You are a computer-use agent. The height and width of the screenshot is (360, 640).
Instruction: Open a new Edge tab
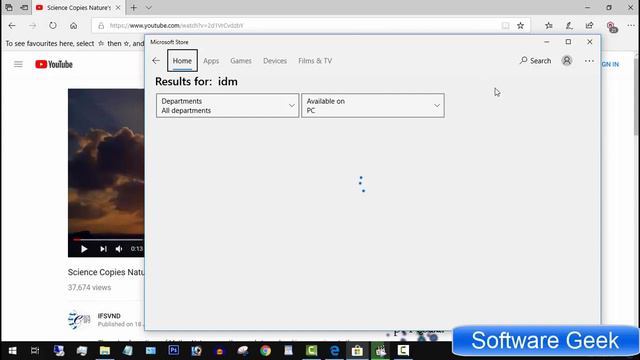[133, 8]
